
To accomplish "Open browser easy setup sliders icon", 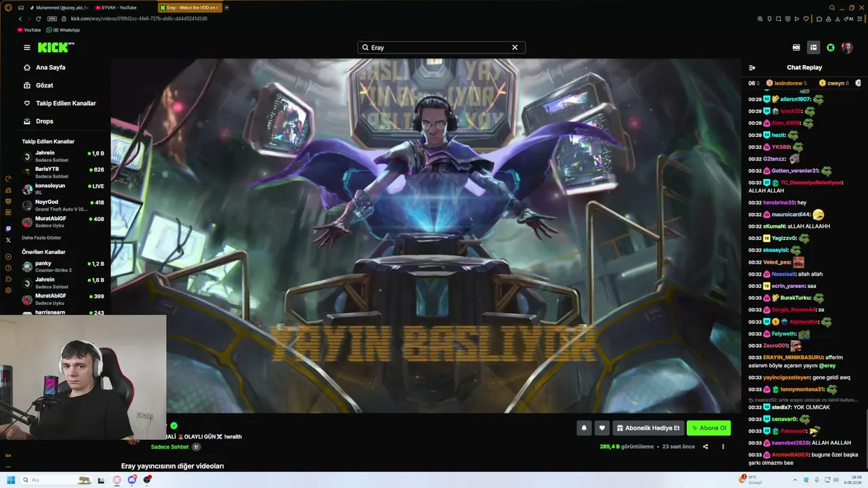I will (x=859, y=19).
